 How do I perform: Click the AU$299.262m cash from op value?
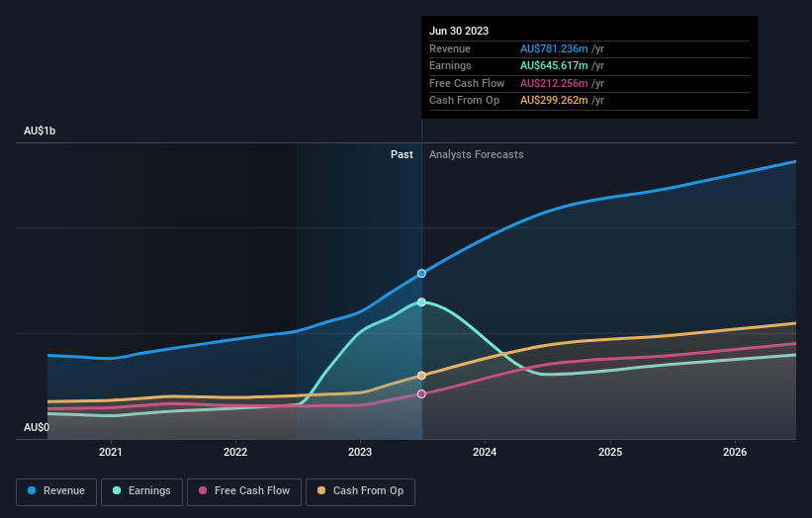(554, 101)
